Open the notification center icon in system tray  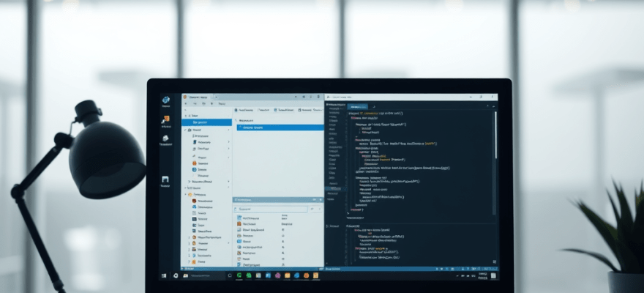[x=493, y=276]
